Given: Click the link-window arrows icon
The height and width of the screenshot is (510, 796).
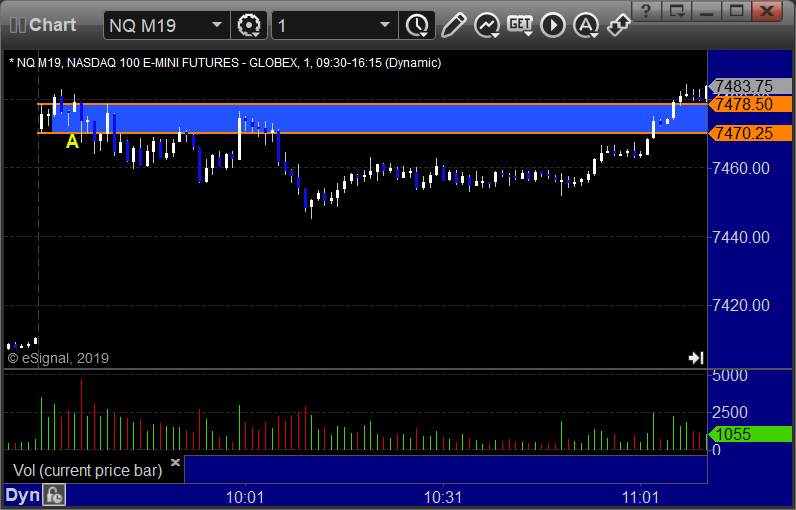Looking at the screenshot, I should (x=619, y=25).
